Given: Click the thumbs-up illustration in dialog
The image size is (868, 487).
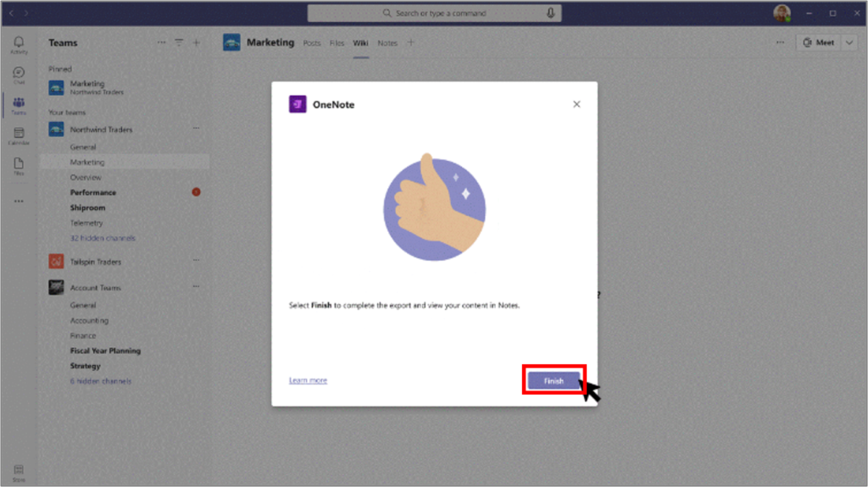Looking at the screenshot, I should point(435,208).
